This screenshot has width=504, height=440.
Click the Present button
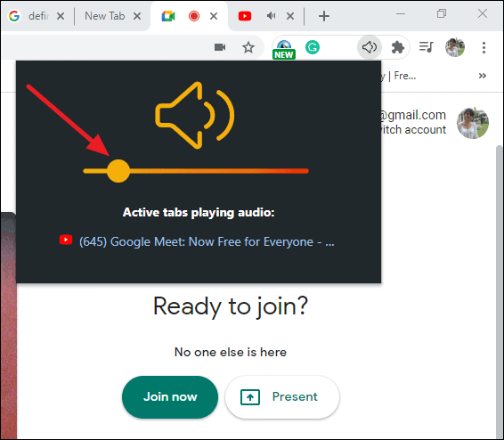tap(282, 397)
